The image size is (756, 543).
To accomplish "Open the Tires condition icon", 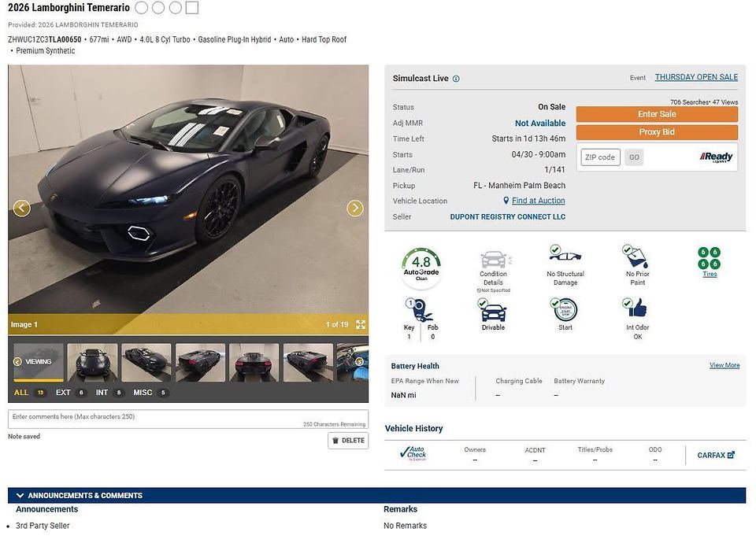I will (x=710, y=258).
